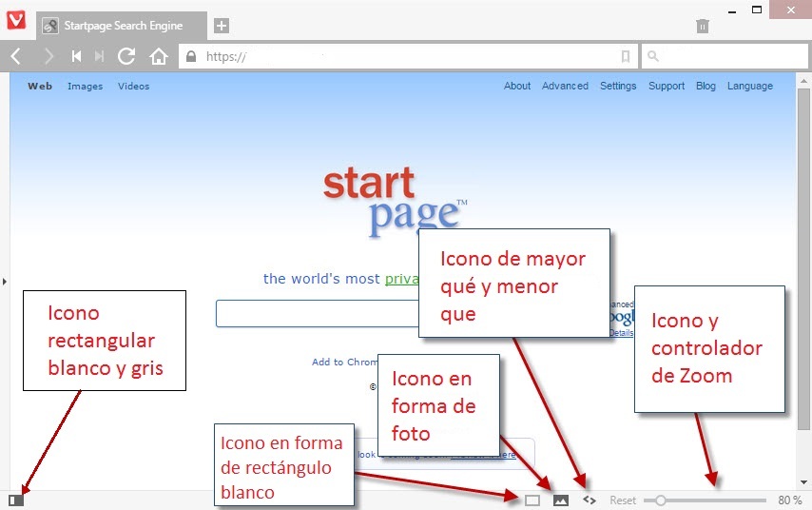This screenshot has width=812, height=510.
Task: Open the Language link
Action: tap(750, 86)
